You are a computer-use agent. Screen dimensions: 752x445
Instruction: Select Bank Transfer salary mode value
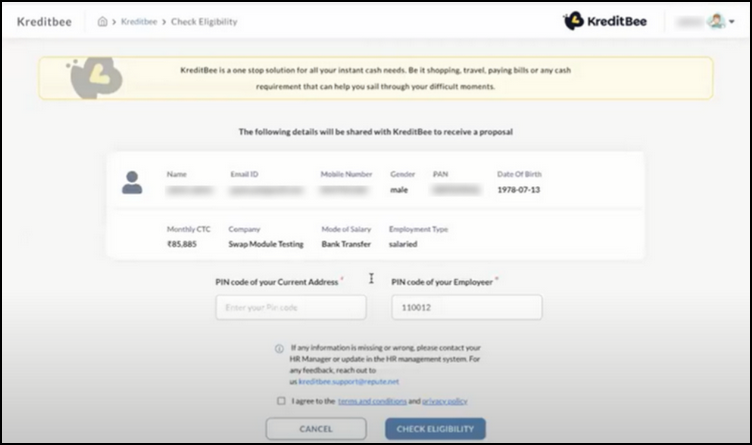[x=346, y=244]
